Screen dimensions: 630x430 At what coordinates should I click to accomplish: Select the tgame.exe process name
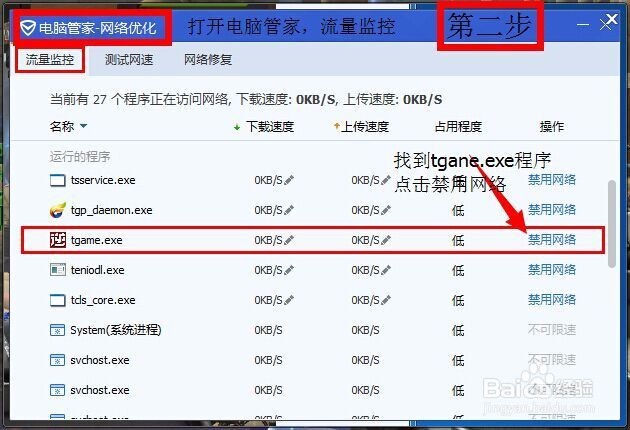pos(96,240)
